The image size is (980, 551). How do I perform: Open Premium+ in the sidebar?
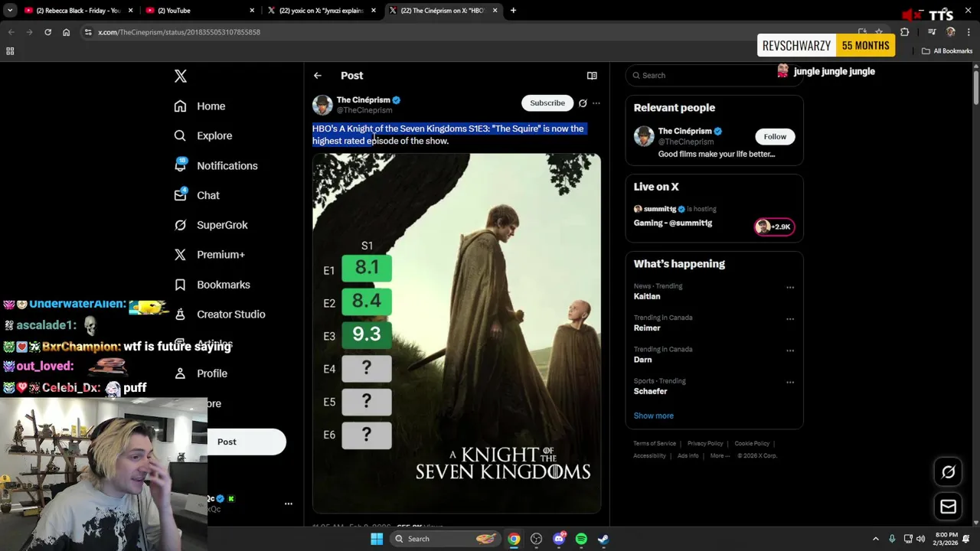[x=209, y=255]
